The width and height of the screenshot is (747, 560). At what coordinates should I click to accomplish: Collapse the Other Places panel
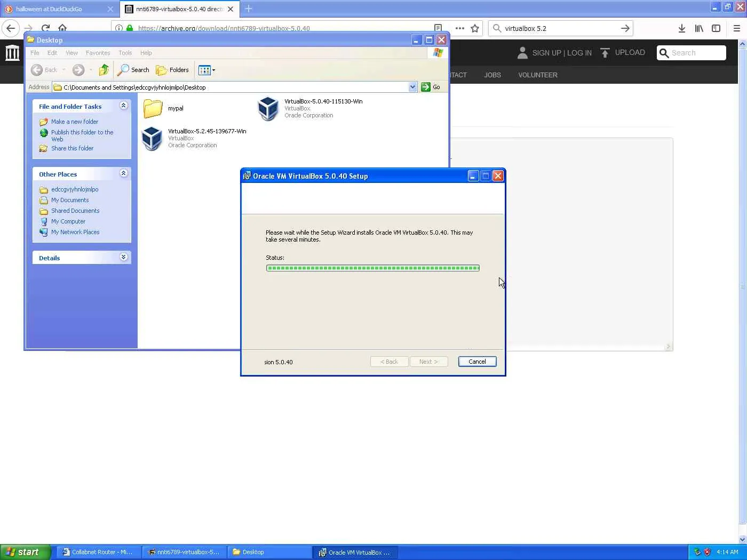tap(124, 173)
